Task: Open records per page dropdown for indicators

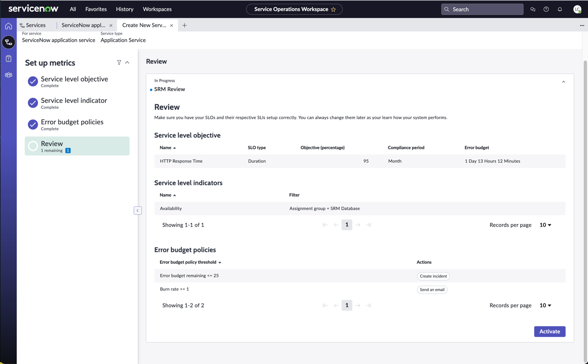Action: click(545, 225)
